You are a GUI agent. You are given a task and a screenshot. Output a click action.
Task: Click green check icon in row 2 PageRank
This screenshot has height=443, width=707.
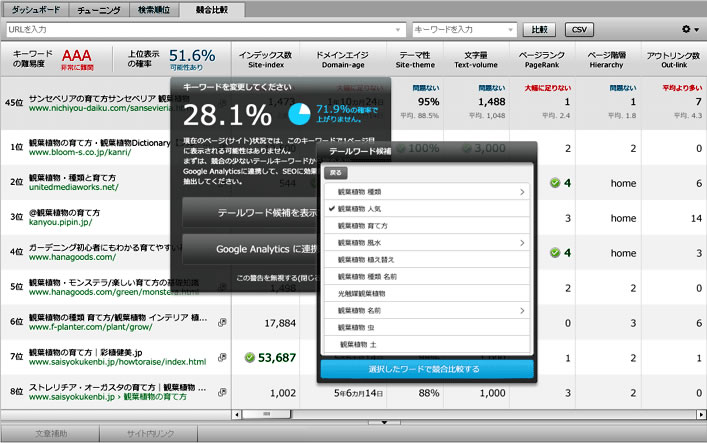pos(554,183)
